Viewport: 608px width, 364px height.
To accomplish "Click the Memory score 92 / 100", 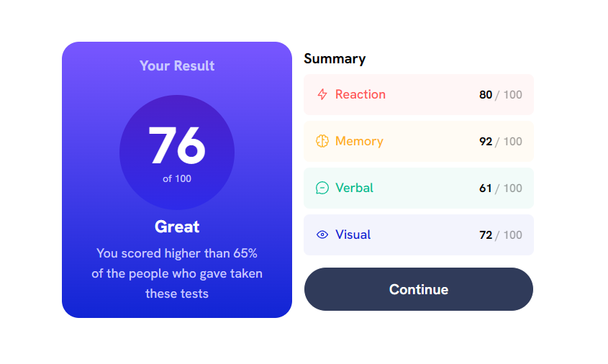I will (x=501, y=142).
